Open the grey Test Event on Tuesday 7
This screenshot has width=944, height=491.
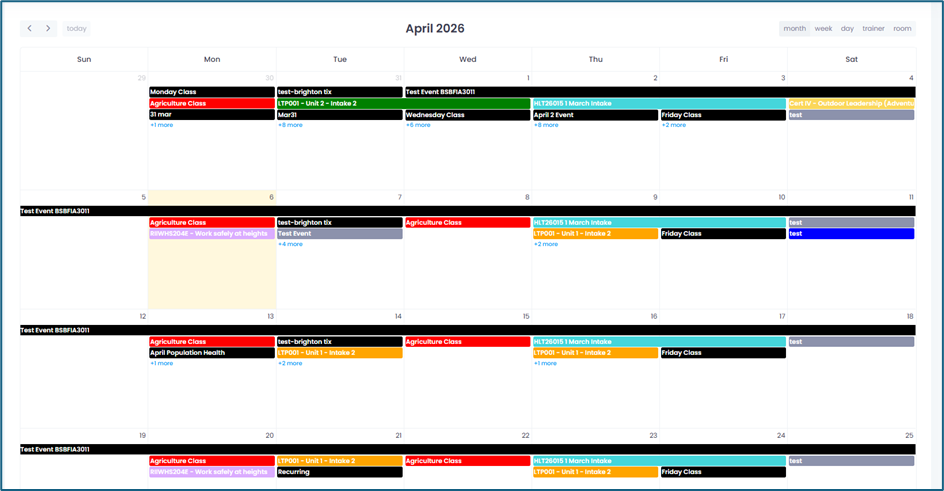tap(339, 234)
